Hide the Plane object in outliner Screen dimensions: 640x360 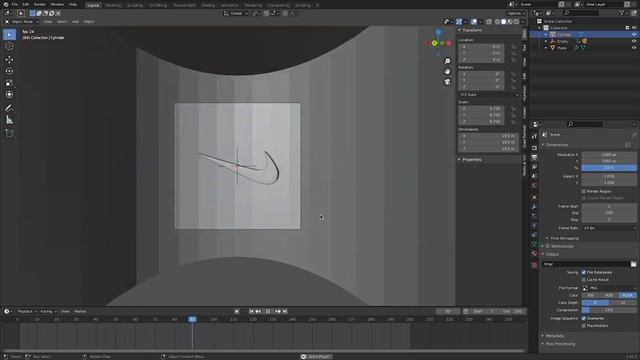click(x=634, y=48)
